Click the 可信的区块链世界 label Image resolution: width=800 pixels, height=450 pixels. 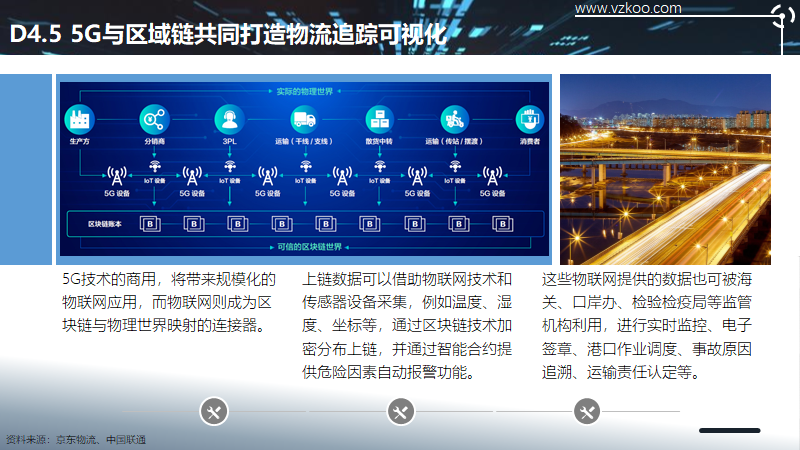coord(309,247)
